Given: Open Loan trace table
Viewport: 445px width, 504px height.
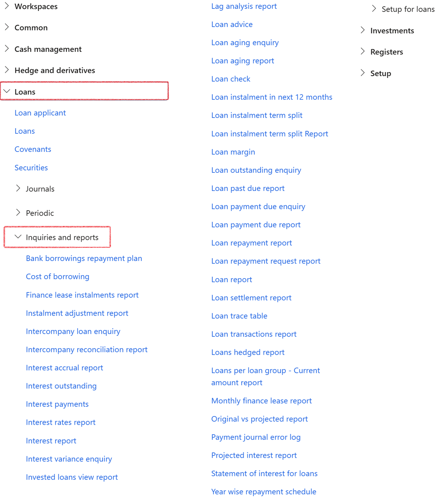Looking at the screenshot, I should click(239, 316).
